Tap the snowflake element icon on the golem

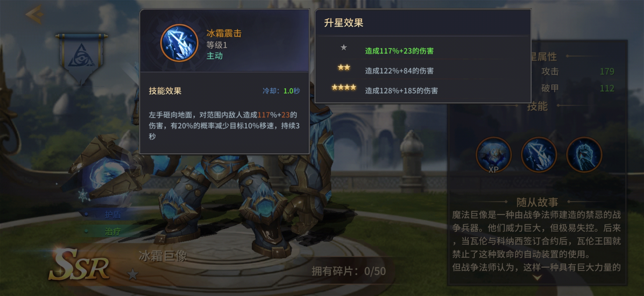coord(83,195)
